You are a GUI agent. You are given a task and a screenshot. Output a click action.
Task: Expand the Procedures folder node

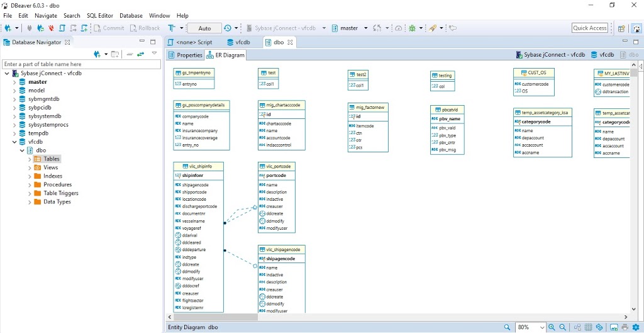tap(30, 184)
